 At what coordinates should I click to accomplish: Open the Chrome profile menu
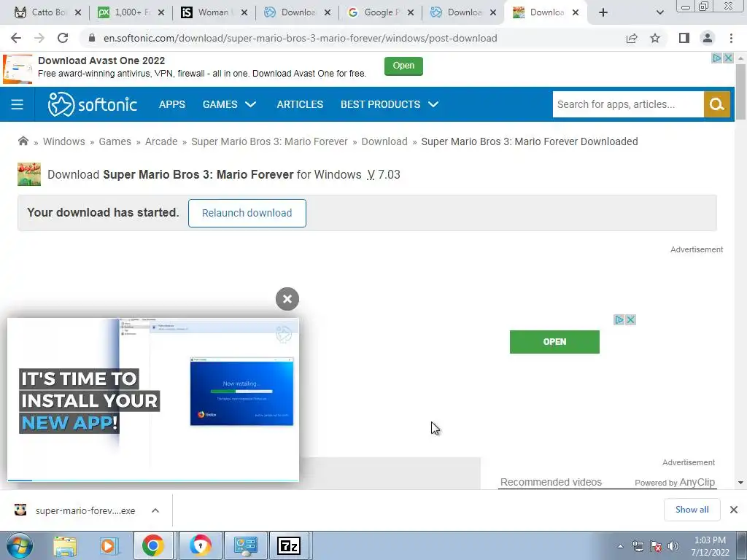pyautogui.click(x=708, y=38)
